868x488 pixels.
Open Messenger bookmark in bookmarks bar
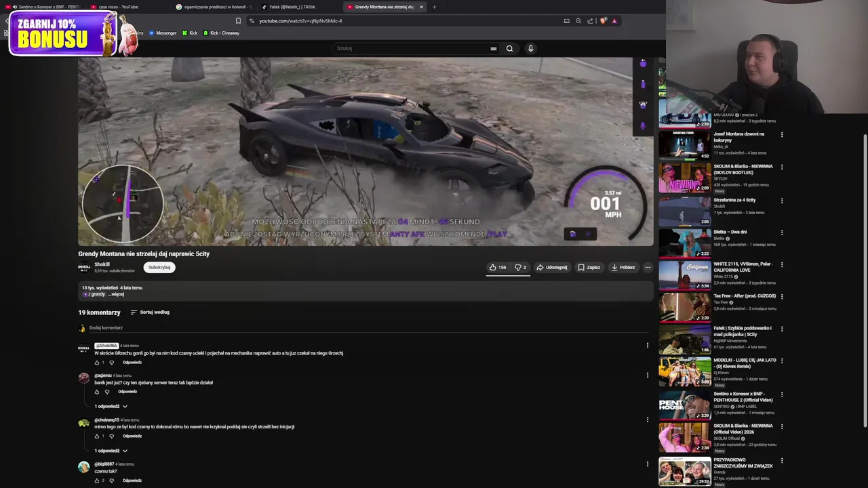[163, 33]
